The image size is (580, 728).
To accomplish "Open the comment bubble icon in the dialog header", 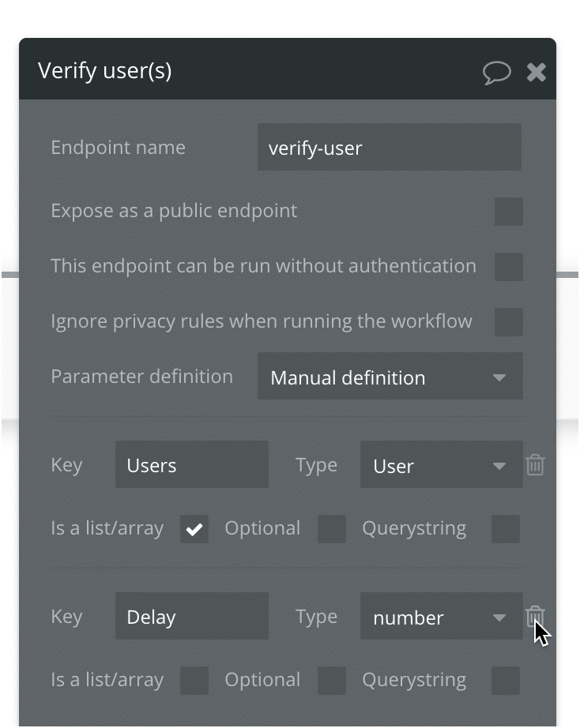I will click(498, 72).
